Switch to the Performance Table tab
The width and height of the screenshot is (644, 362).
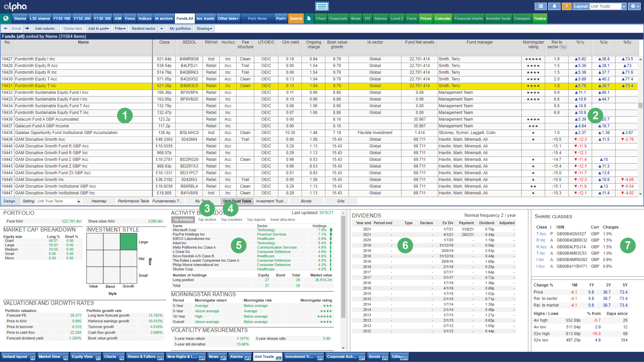[133, 201]
